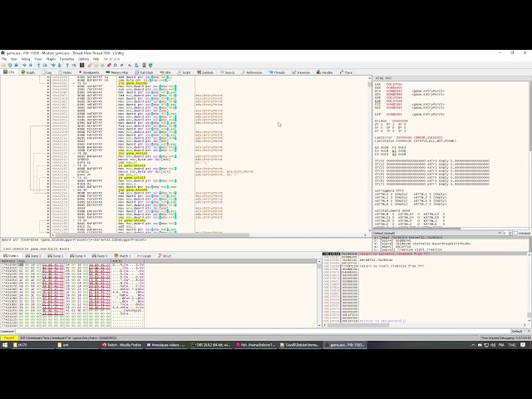Screen dimensions: 532x399
Task: Switch to the Log tab
Action: pos(47,72)
